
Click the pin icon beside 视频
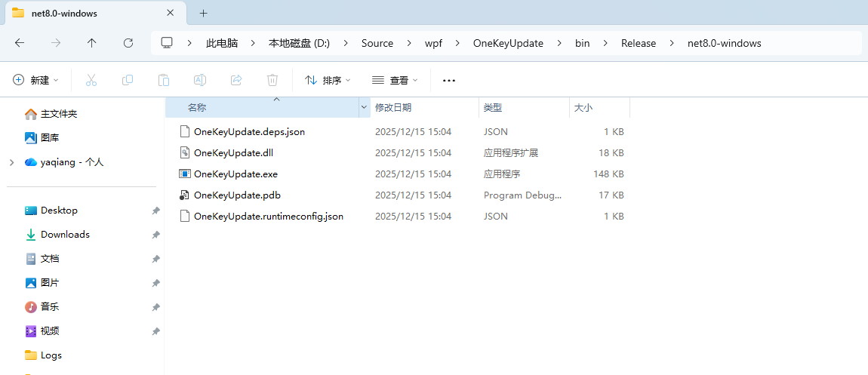156,332
